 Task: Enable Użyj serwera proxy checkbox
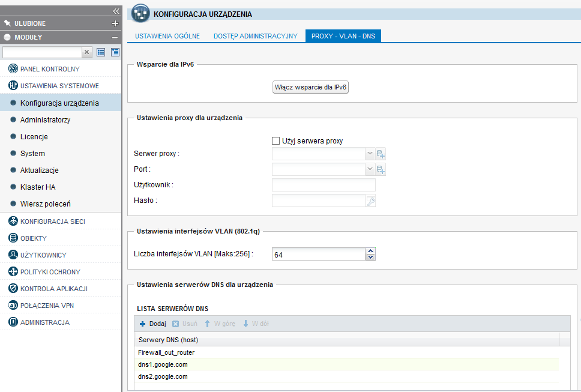pyautogui.click(x=275, y=141)
